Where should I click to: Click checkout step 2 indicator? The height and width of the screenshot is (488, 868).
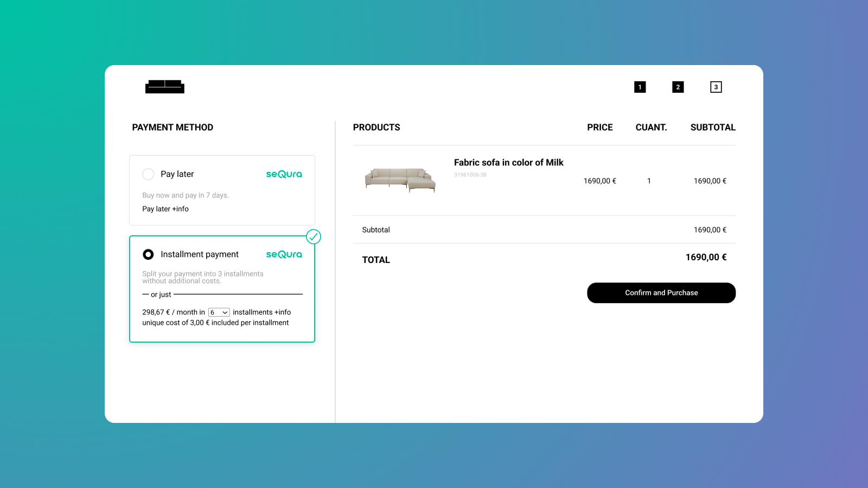tap(678, 87)
